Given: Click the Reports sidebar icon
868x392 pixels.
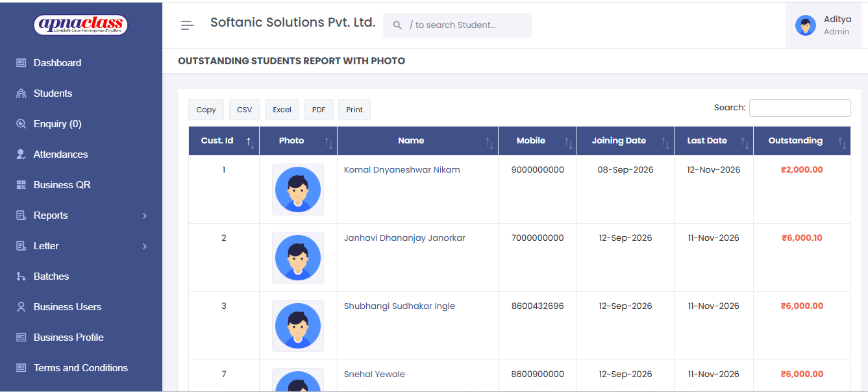Looking at the screenshot, I should (21, 215).
